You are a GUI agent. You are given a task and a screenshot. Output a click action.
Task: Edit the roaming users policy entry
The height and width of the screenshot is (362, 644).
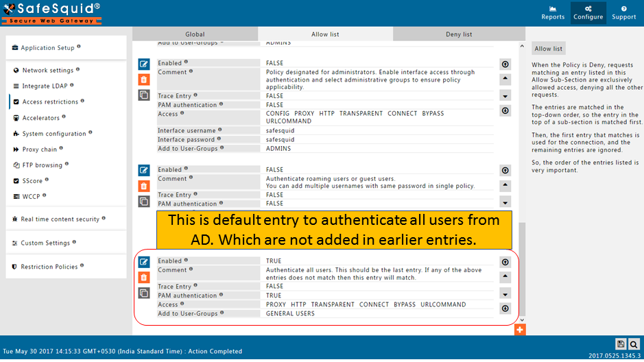click(144, 170)
